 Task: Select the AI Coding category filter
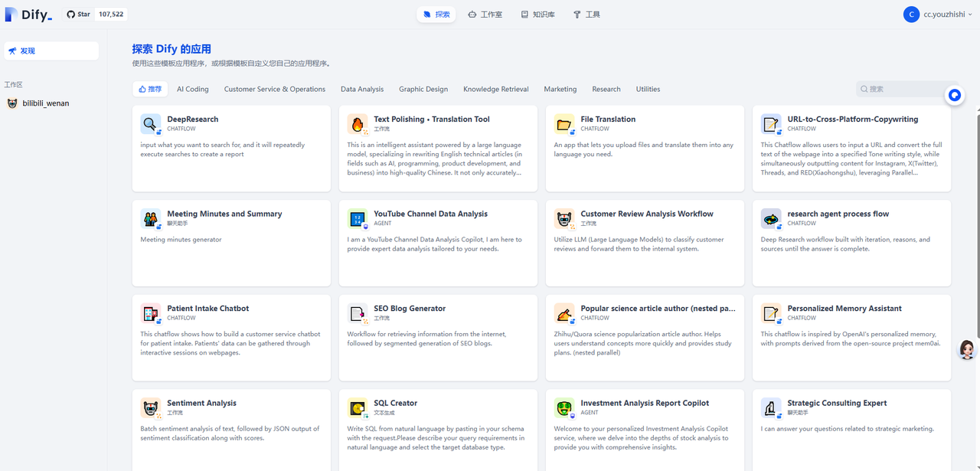192,89
